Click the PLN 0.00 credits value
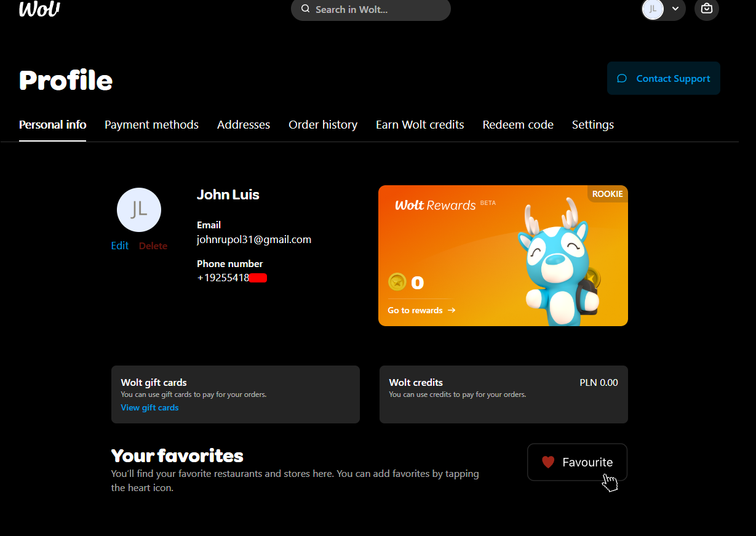756x536 pixels. [x=599, y=382]
